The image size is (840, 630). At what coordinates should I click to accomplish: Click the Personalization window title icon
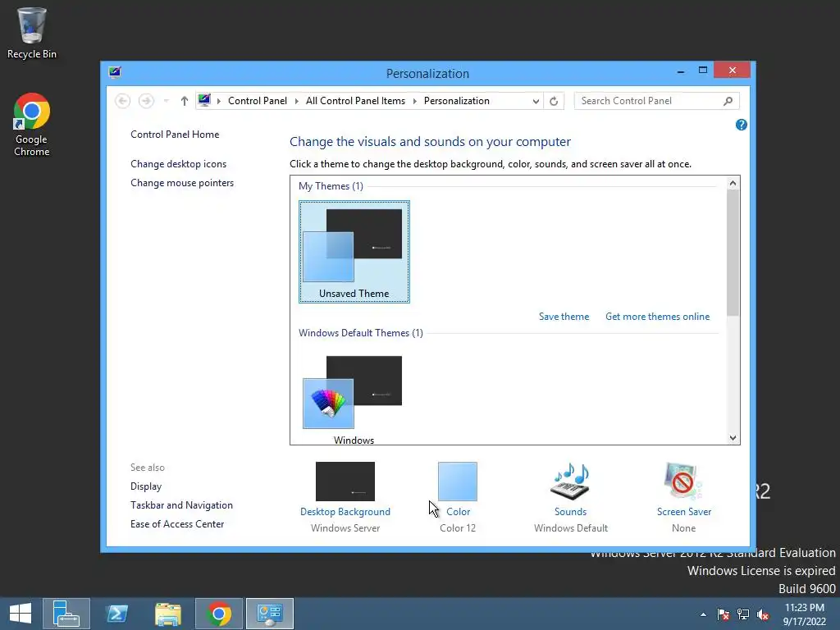[x=115, y=72]
